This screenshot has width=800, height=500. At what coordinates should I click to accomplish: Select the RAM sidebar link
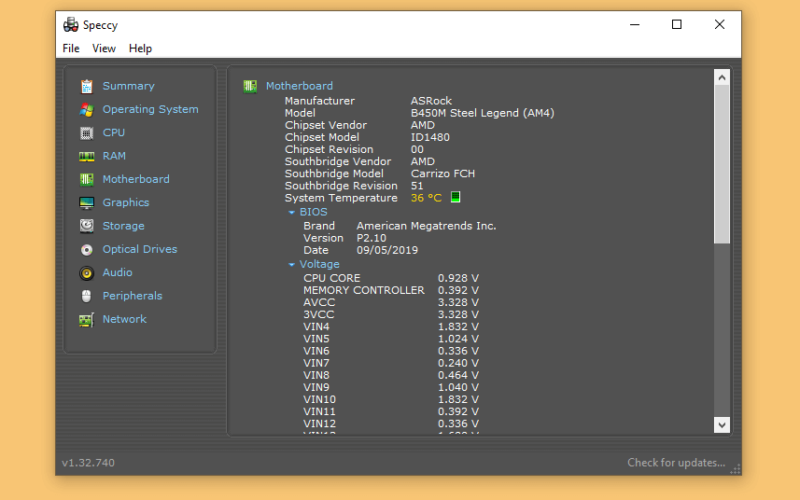(114, 156)
